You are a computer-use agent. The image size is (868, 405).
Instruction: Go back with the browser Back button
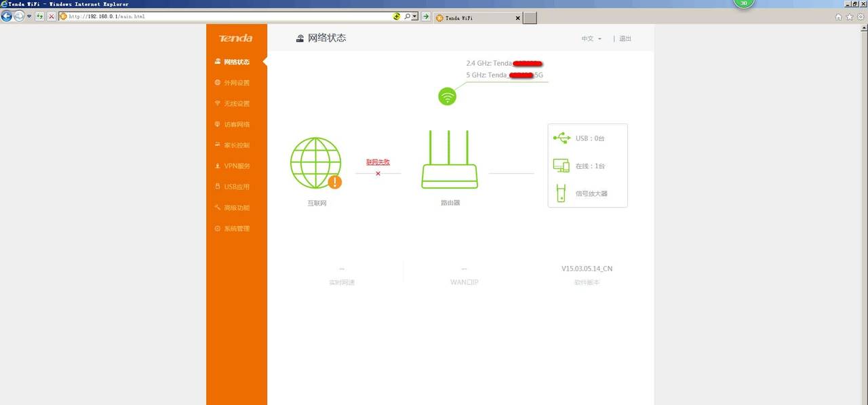pos(7,16)
